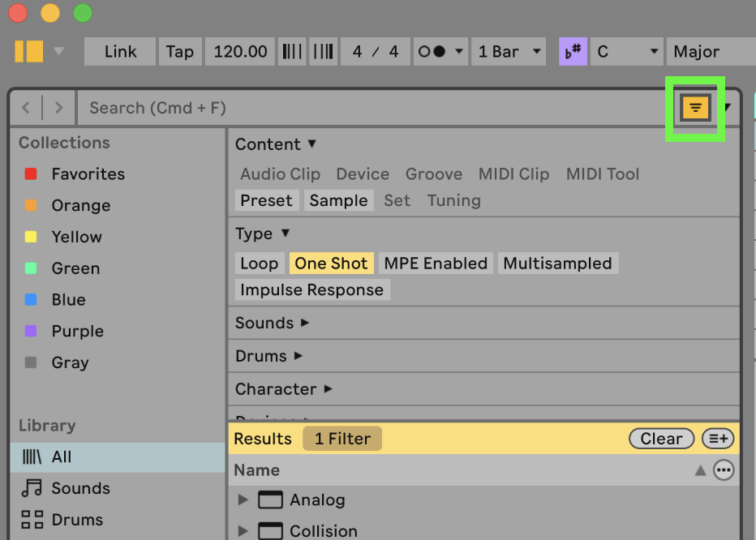The image size is (756, 540).
Task: Select All in the Library sidebar
Action: 61,457
